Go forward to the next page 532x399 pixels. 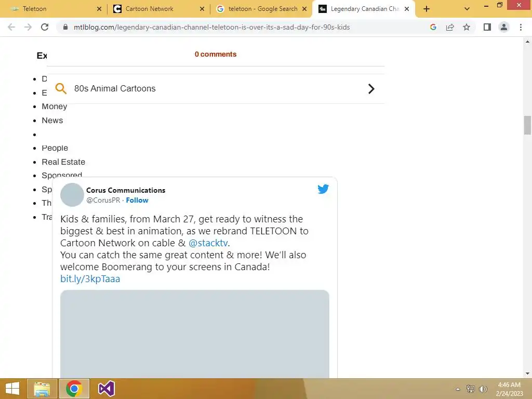(x=28, y=27)
